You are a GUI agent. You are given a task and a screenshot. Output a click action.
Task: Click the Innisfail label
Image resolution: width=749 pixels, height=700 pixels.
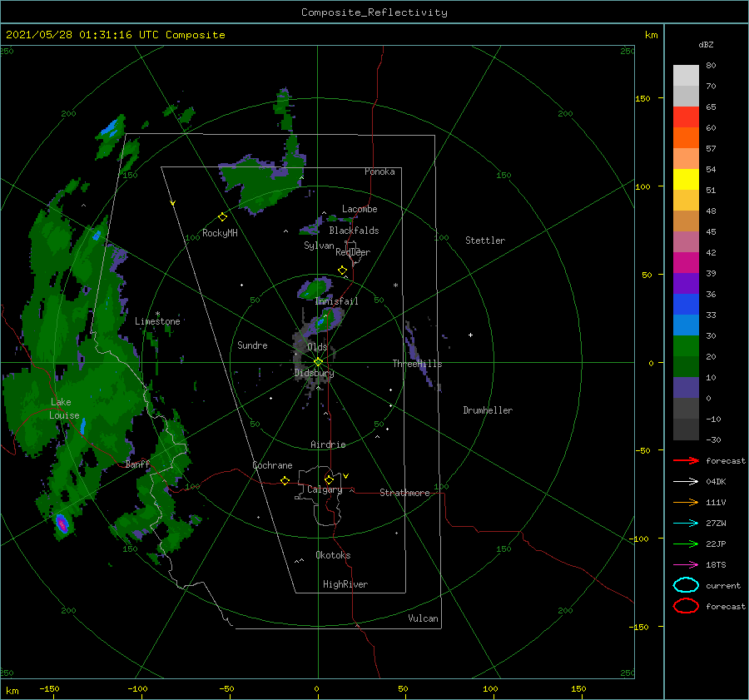(337, 301)
